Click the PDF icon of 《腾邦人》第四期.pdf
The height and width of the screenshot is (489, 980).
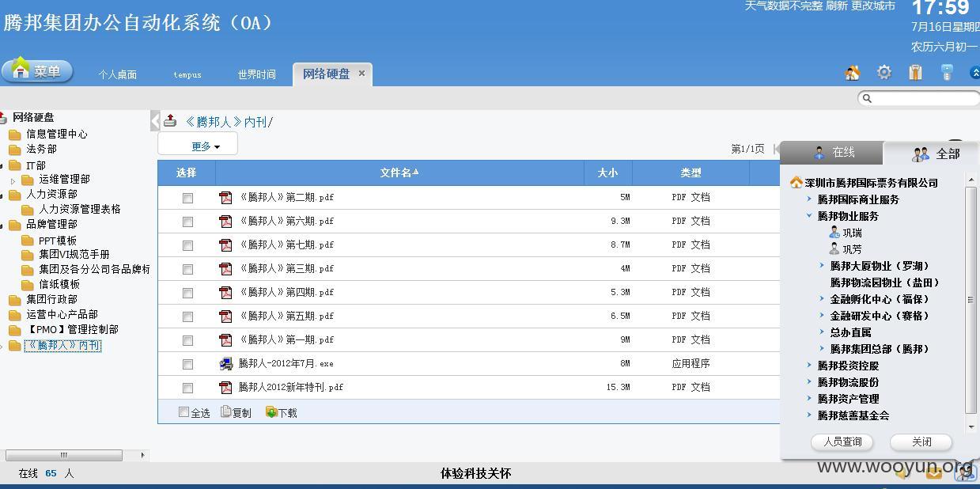coord(225,293)
